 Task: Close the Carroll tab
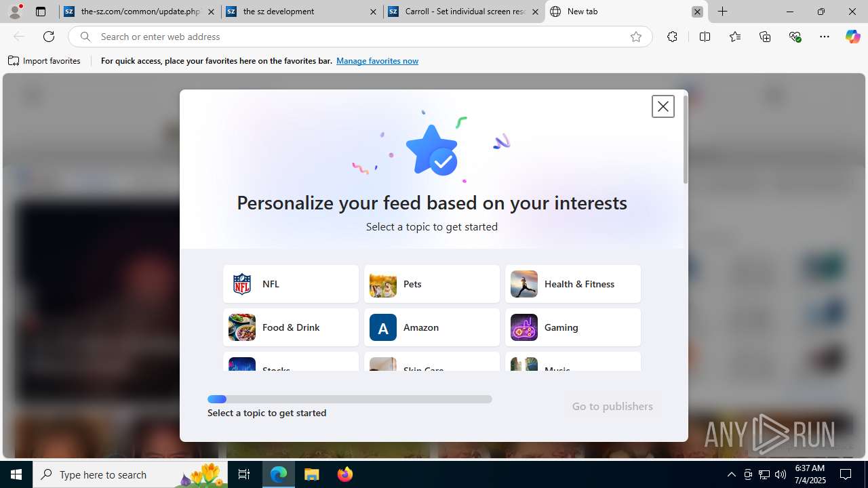pyautogui.click(x=535, y=12)
